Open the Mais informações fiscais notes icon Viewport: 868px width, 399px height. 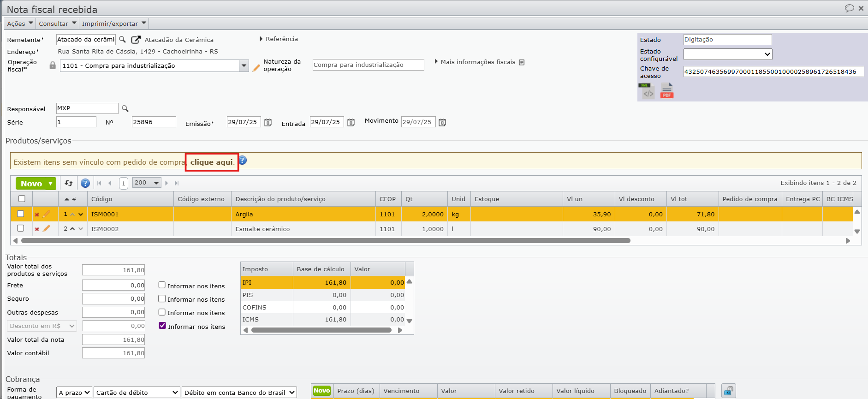tap(522, 62)
